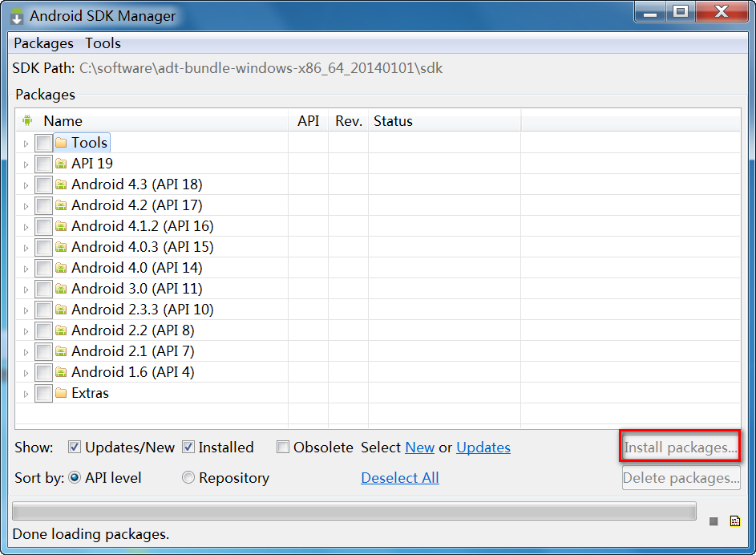
Task: Expand the Android 4.1.2 (API 16) node
Action: [x=26, y=227]
